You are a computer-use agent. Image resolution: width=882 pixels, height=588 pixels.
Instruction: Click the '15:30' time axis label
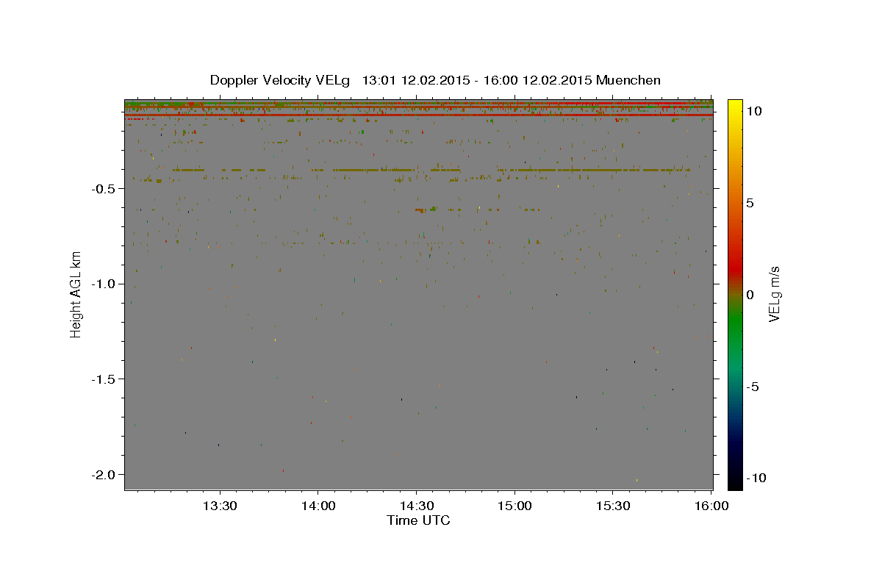(x=613, y=506)
